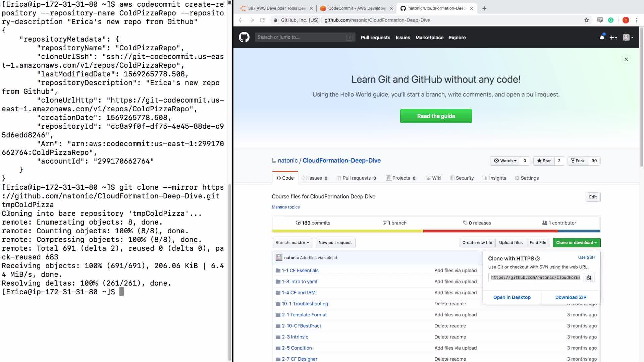Bookmark the page with the star icon
Viewport: 644px width, 362px height.
(x=586, y=20)
